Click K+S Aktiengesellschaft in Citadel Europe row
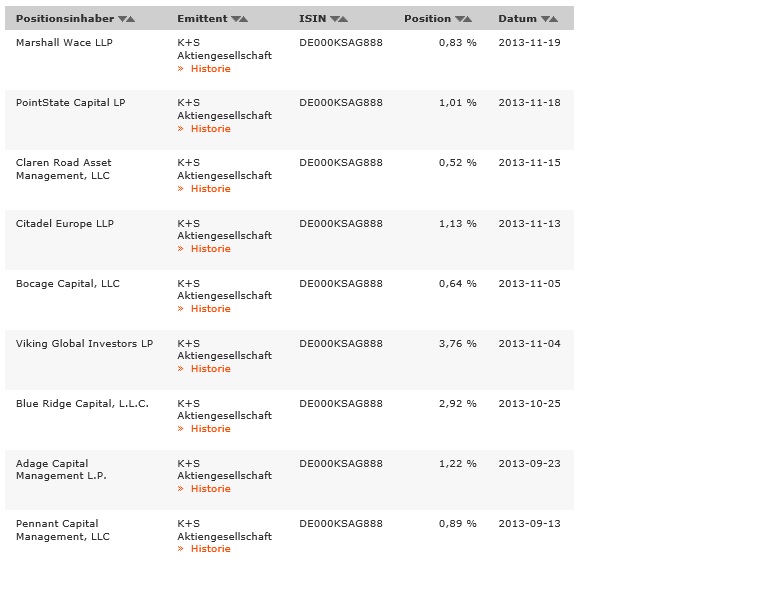The image size is (768, 614). (x=224, y=230)
